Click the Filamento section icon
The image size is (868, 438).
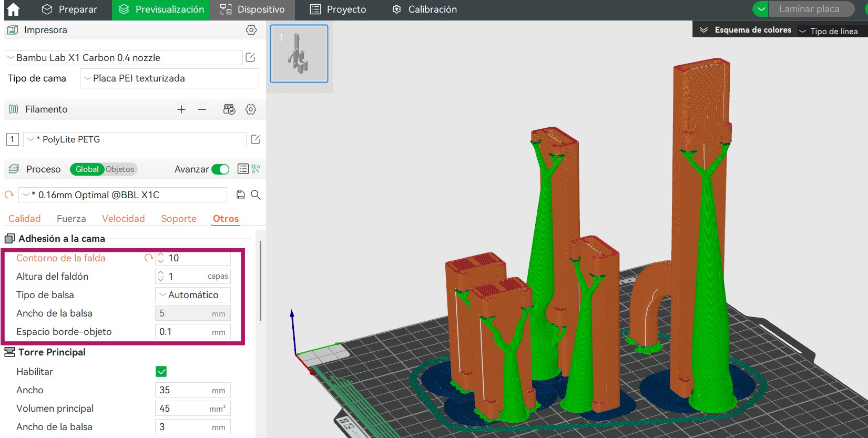click(x=14, y=109)
